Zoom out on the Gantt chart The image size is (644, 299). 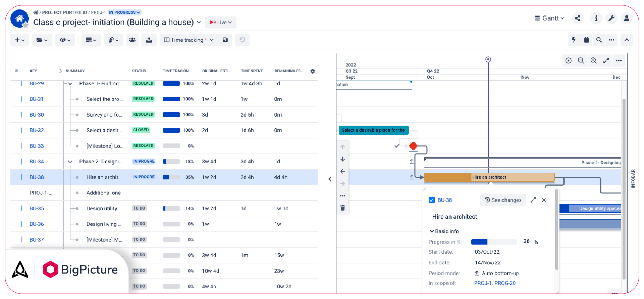pos(581,60)
